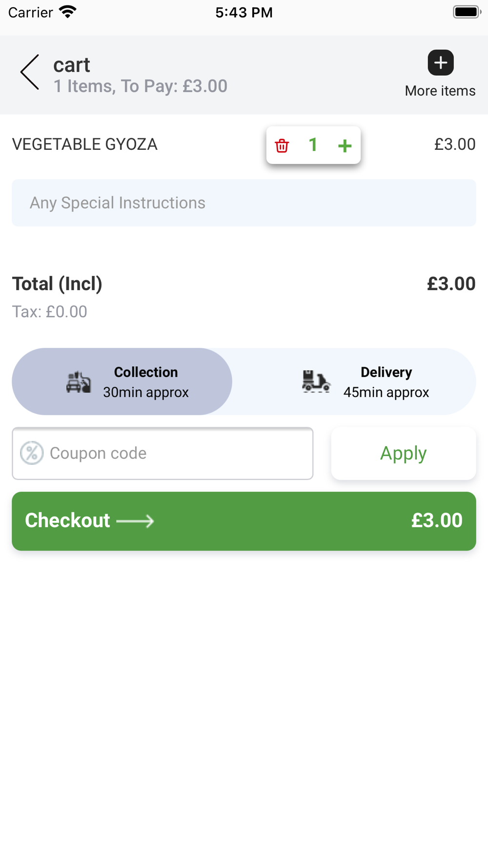Select Collection 30min approx option

point(145,382)
